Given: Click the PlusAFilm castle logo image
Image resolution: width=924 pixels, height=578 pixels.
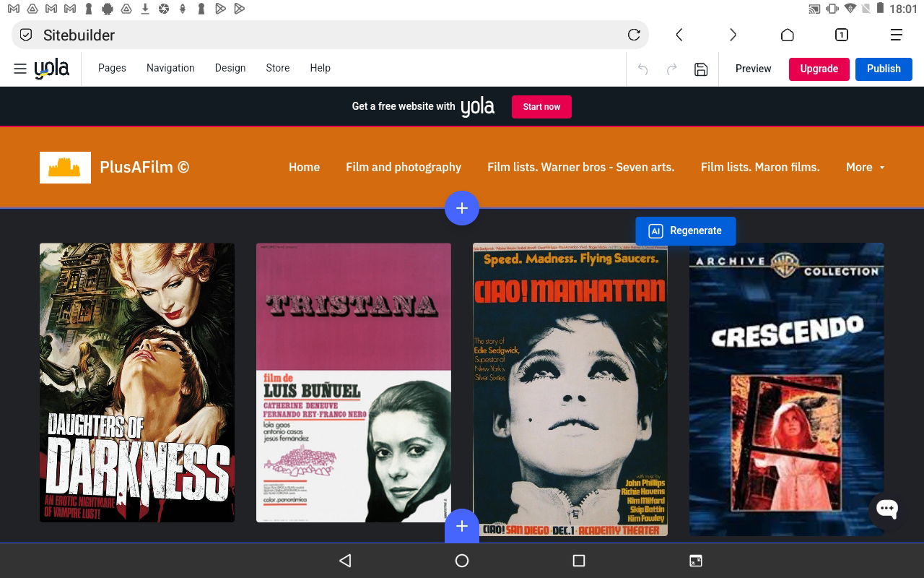Looking at the screenshot, I should click(65, 168).
